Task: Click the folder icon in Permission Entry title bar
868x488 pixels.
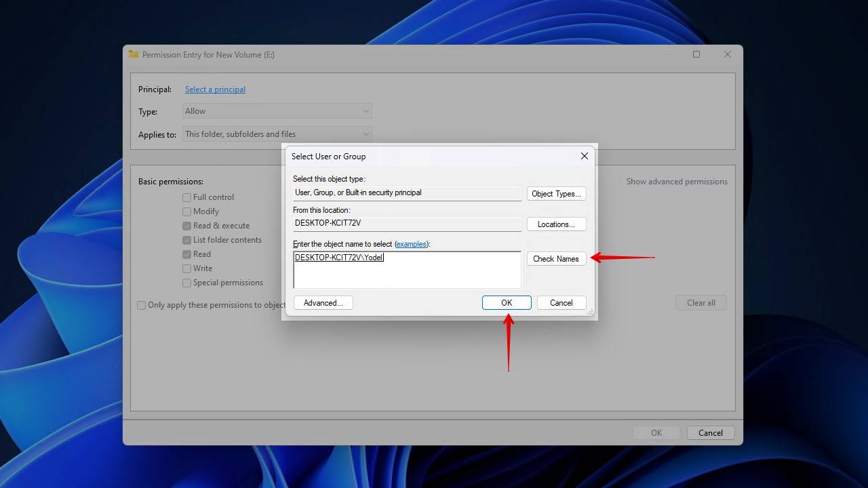Action: (x=134, y=54)
